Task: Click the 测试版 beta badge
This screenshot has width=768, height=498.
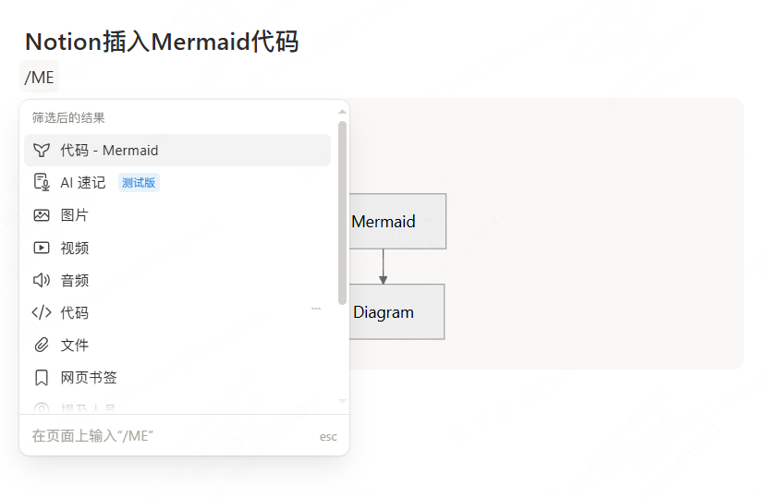Action: point(139,183)
